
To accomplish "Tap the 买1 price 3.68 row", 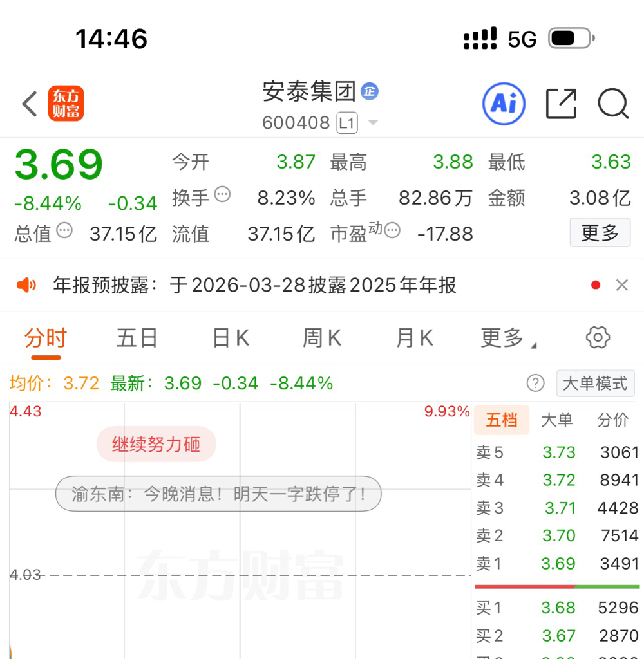I will [x=557, y=608].
